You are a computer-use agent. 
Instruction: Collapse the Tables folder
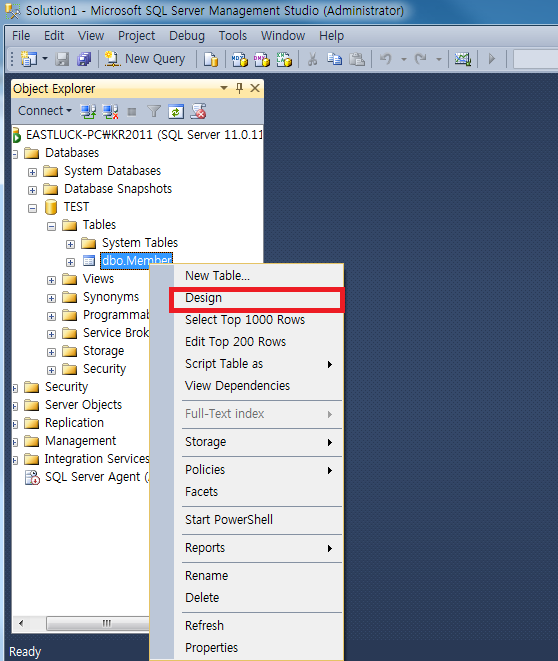pos(51,227)
